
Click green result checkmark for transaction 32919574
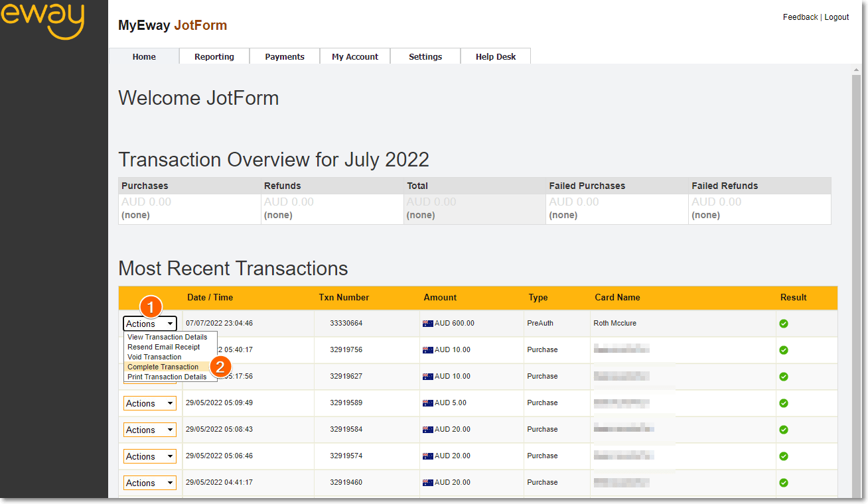tap(784, 456)
